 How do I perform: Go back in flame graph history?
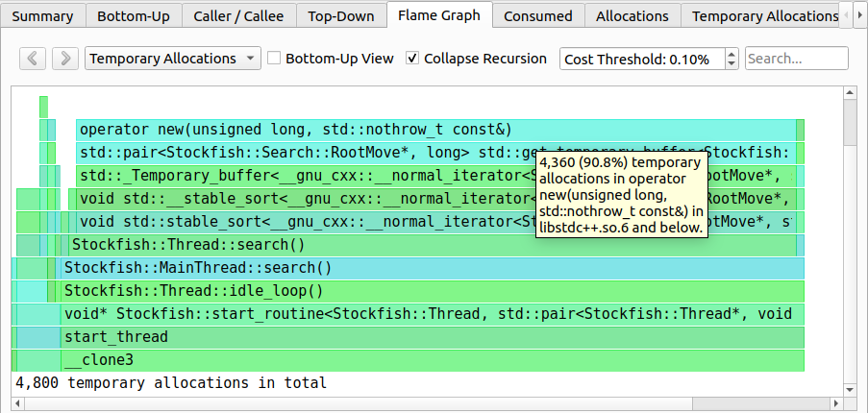pos(32,59)
